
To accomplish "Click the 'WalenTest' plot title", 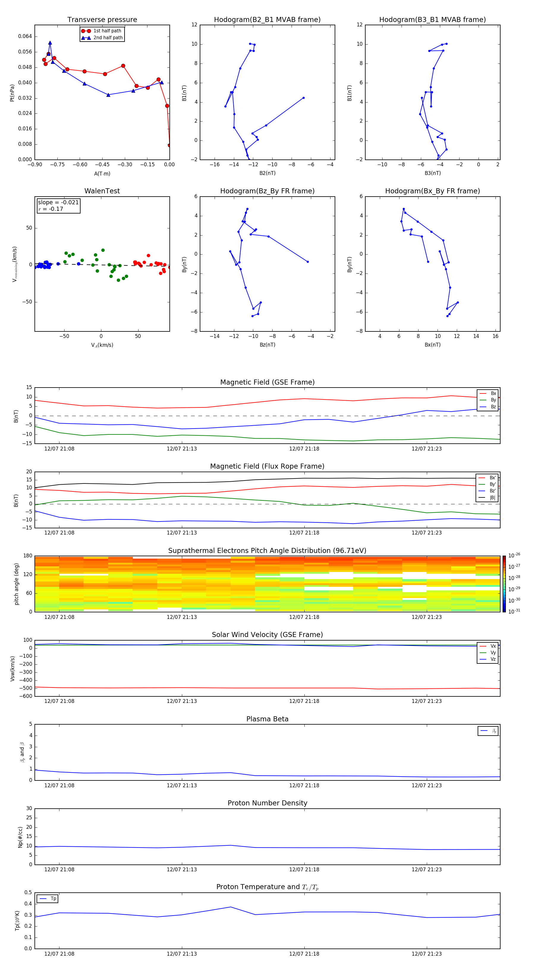I will 102,191.
